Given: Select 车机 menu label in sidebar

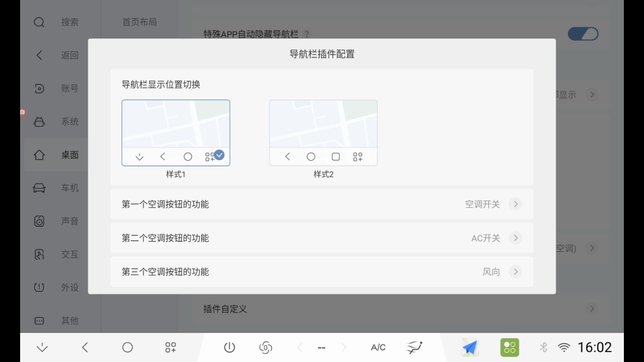Looking at the screenshot, I should coord(70,188).
